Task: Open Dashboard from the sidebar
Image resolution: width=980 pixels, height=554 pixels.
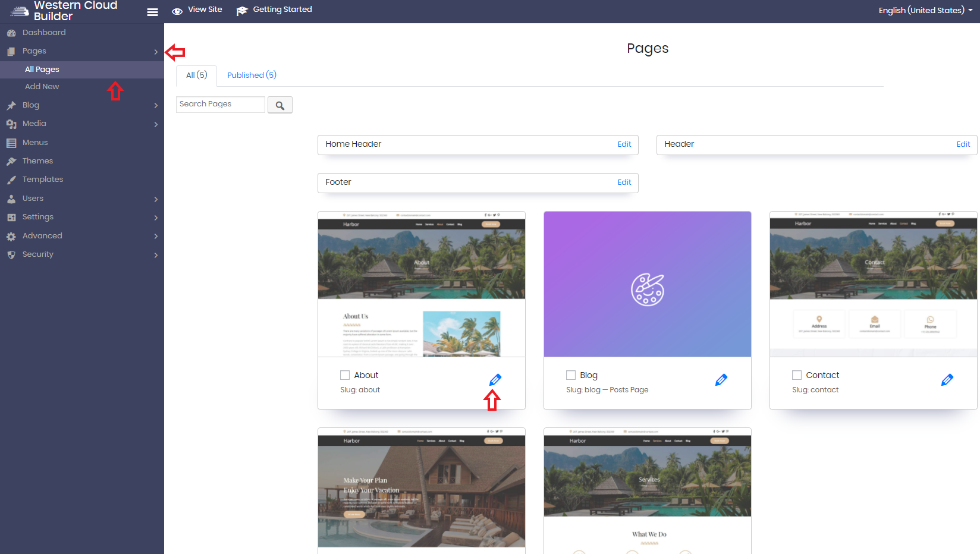Action: click(x=44, y=33)
